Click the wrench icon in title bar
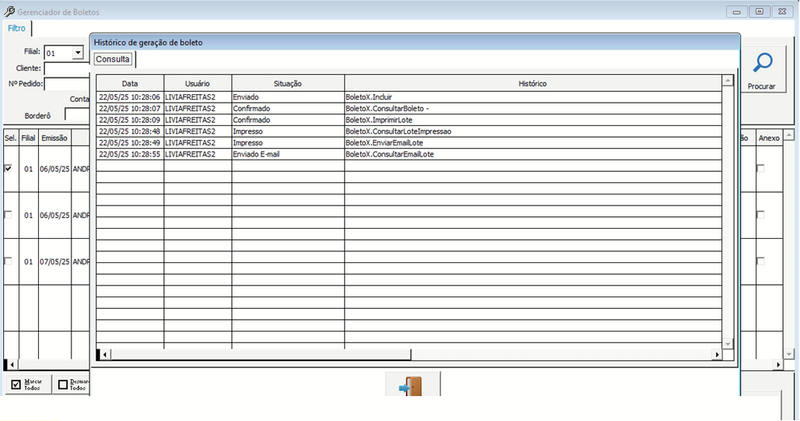The image size is (800, 421). tap(9, 11)
